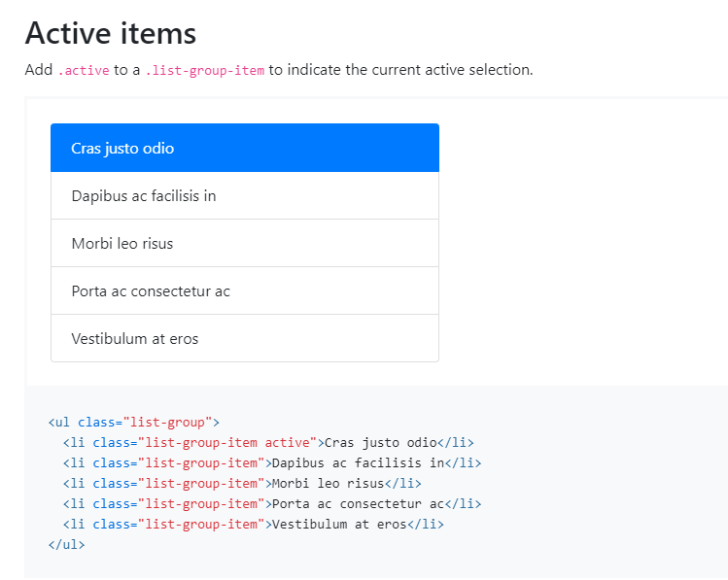Select the blue "Cras justo odio" list item
The height and width of the screenshot is (580, 728).
[244, 148]
